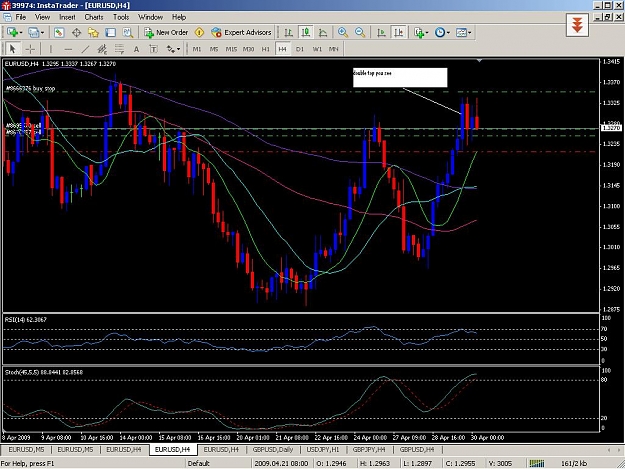Screen dimensions: 625x469
Task: Switch timeframe to D1
Action: (300, 49)
